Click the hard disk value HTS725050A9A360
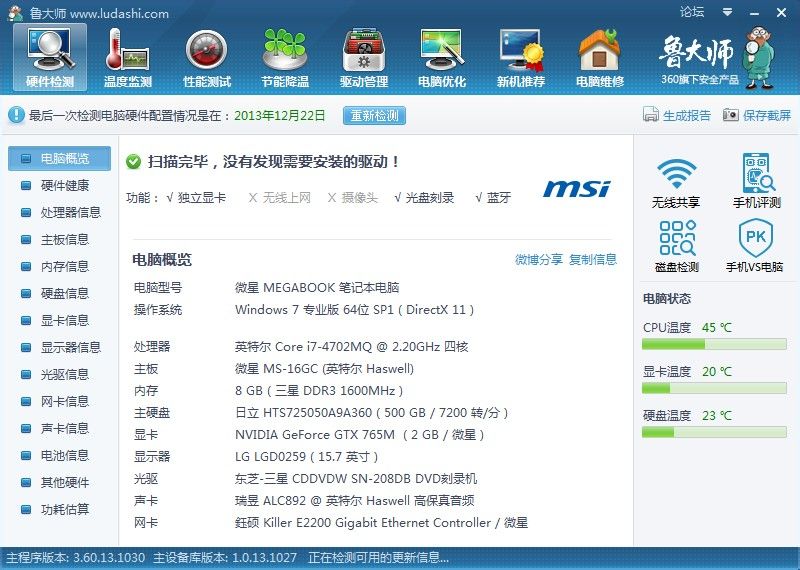This screenshot has width=800, height=570. 371,413
